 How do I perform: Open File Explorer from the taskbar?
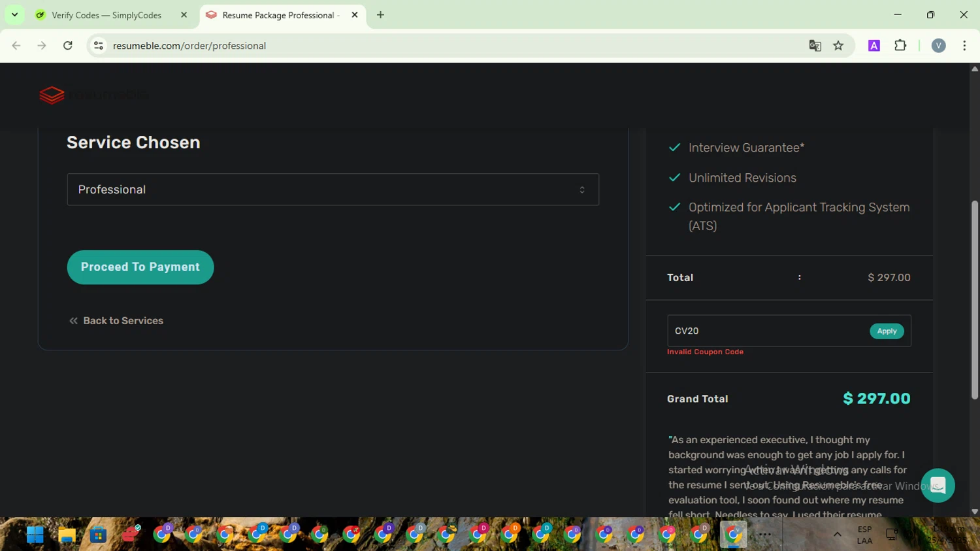tap(67, 535)
